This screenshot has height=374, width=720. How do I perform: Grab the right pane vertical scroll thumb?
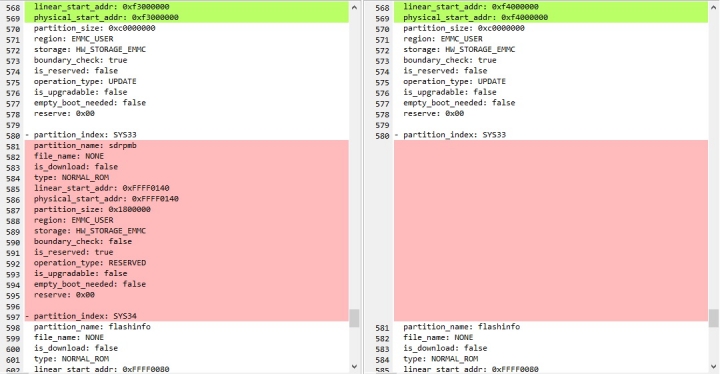[714, 318]
